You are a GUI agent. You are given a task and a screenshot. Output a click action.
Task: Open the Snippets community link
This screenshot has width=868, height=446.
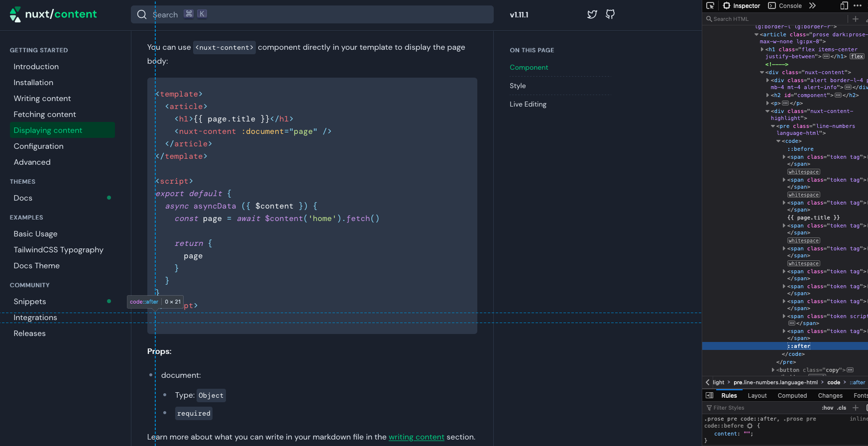point(30,302)
